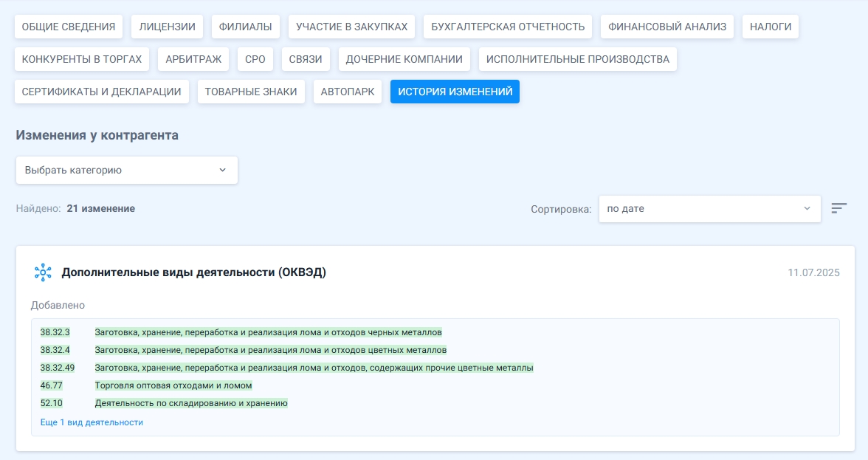
Task: Open the ОБЩИЕ СВЕДЕНИЯ tab
Action: (x=69, y=27)
